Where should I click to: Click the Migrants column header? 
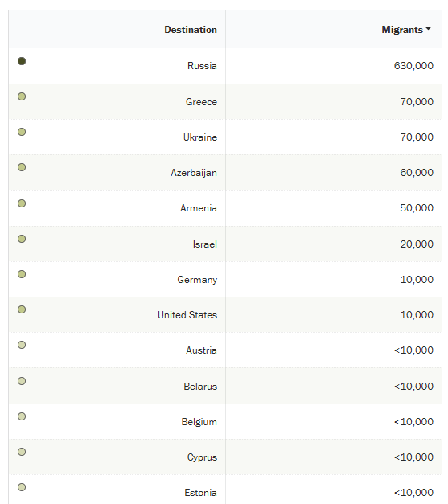coord(402,30)
